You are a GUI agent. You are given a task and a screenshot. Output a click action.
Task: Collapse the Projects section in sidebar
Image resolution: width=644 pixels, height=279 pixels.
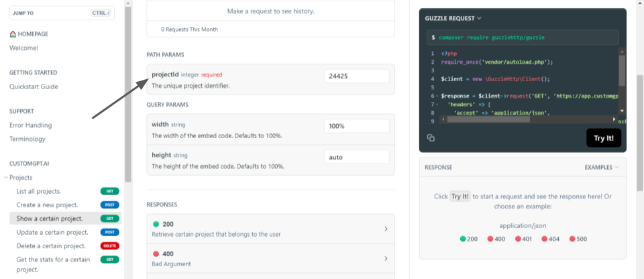pyautogui.click(x=6, y=178)
